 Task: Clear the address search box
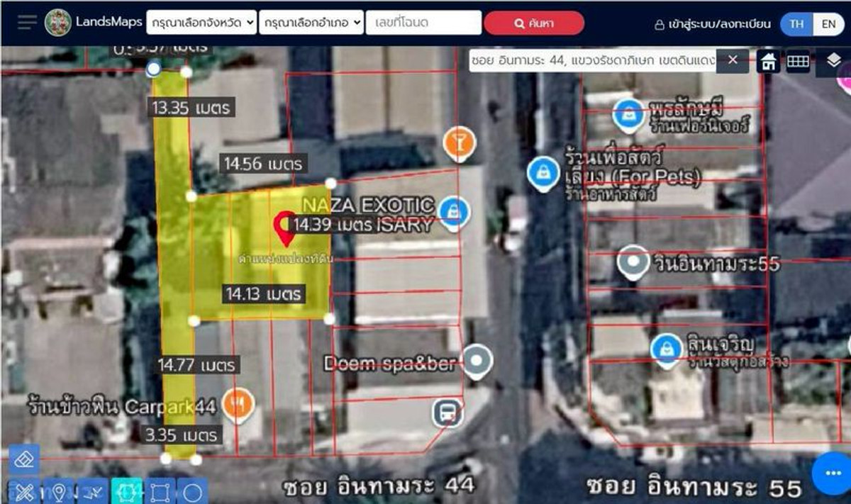click(733, 60)
